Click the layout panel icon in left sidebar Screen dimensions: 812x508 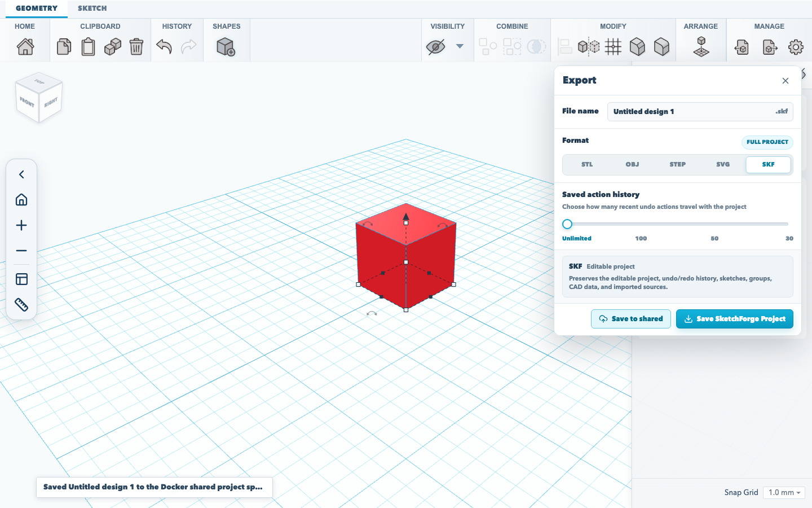click(x=21, y=279)
